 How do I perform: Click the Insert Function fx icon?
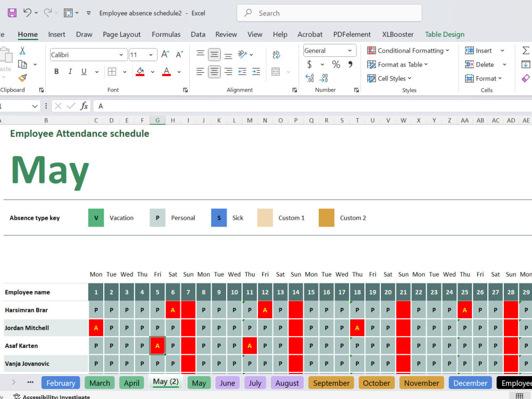click(x=84, y=106)
